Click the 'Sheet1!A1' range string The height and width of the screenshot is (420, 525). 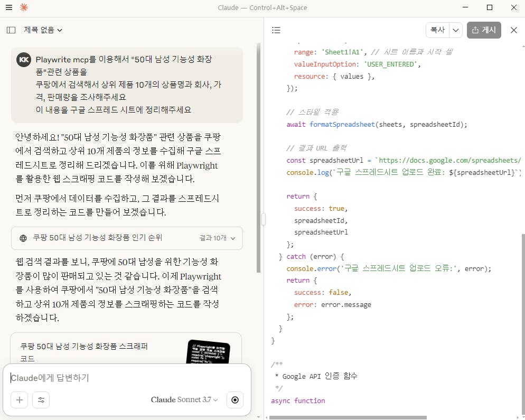(342, 52)
